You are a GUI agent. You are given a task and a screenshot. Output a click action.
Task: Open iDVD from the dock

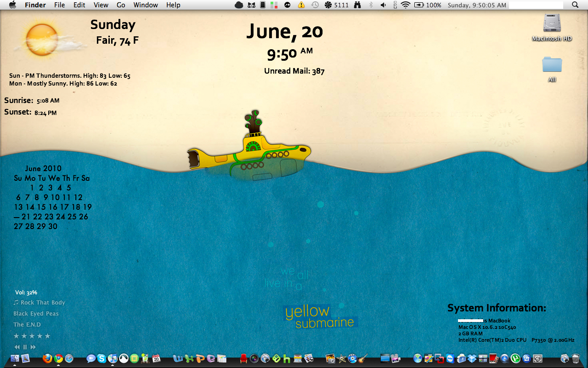(352, 358)
